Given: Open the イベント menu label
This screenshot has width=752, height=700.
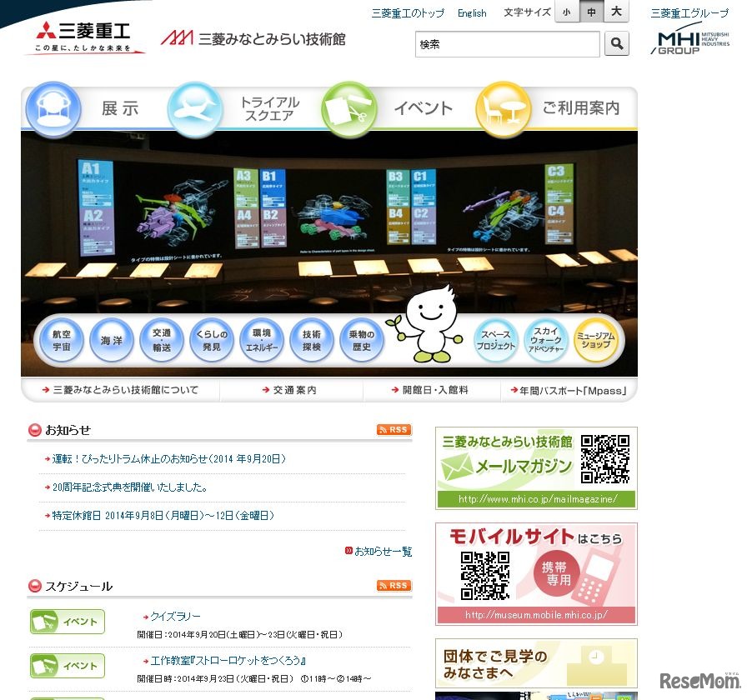Looking at the screenshot, I should (x=424, y=108).
